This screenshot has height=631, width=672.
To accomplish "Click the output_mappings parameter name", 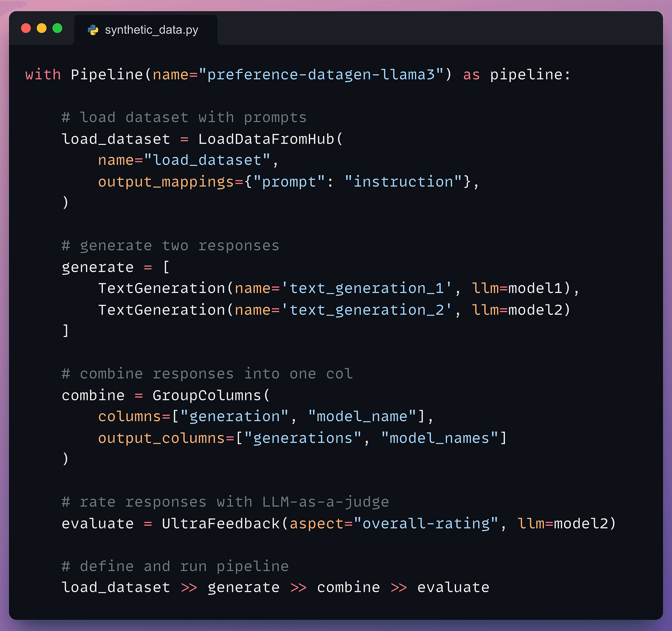I will click(x=166, y=182).
